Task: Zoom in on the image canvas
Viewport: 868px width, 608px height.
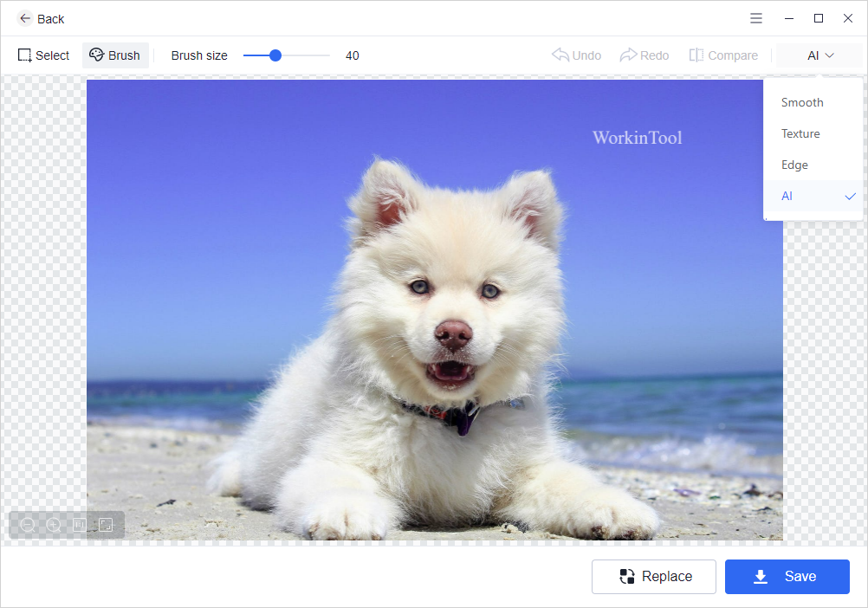Action: click(54, 525)
